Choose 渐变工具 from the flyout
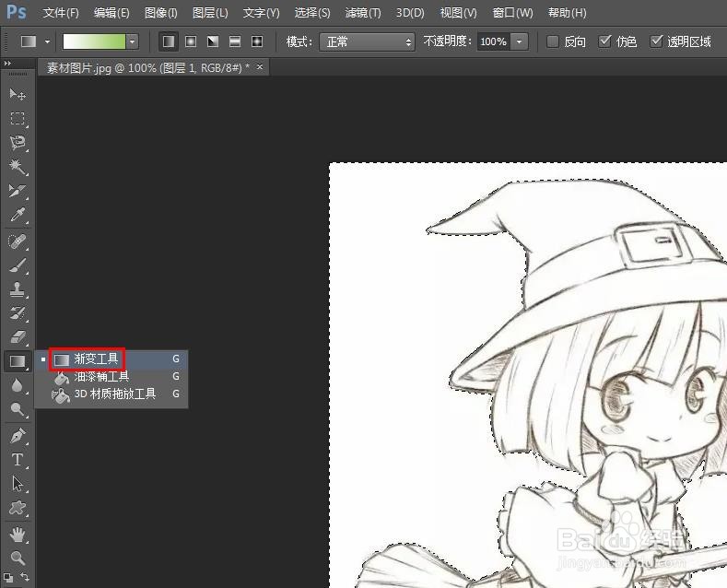Screen dimensions: 727x588 pyautogui.click(x=111, y=359)
